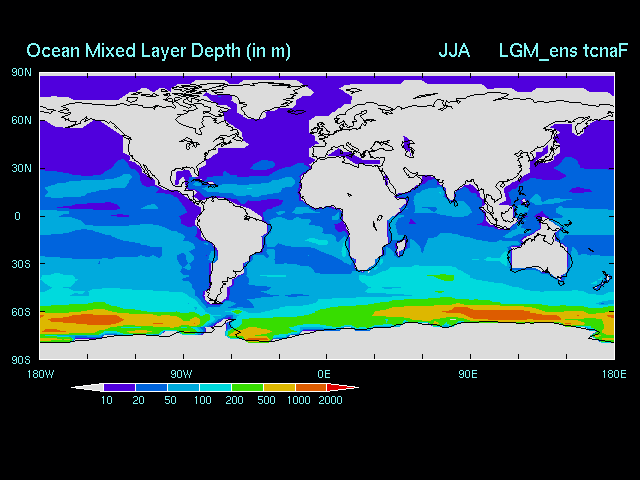The image size is (640, 480).
Task: Click the purple 10–20 colorbar segment
Action: [x=120, y=387]
